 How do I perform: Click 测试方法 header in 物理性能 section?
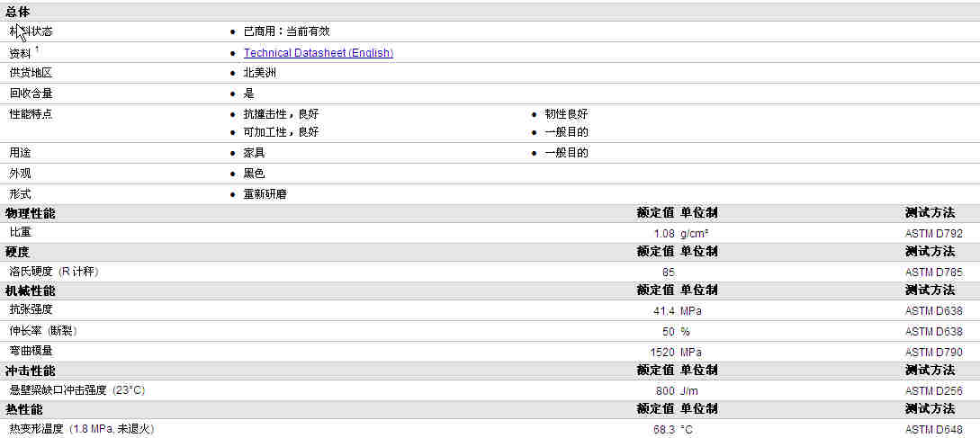pyautogui.click(x=930, y=213)
